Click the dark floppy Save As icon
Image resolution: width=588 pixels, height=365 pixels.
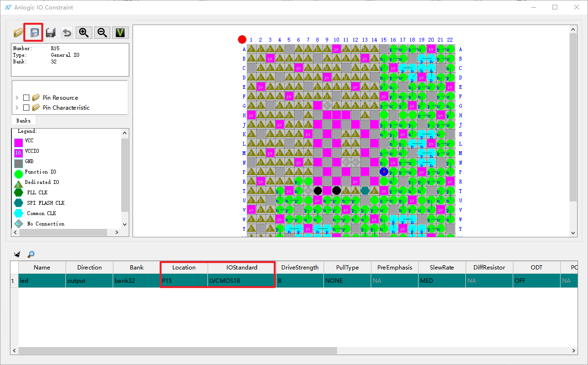(51, 32)
